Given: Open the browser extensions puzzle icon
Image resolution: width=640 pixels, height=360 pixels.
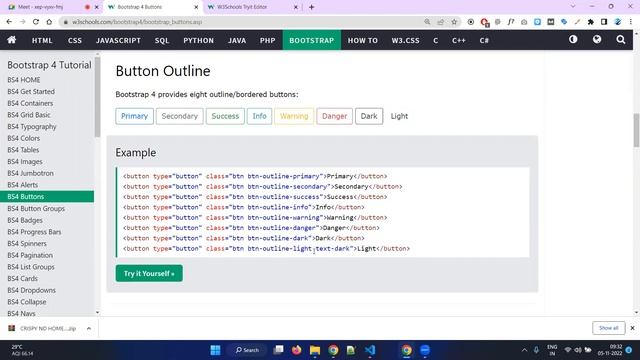Looking at the screenshot, I should tap(590, 22).
